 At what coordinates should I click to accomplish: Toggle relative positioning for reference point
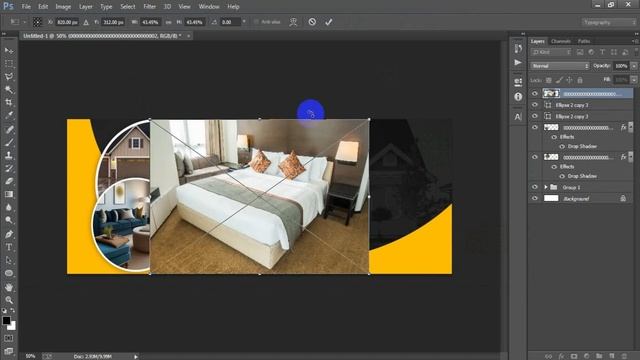86,22
